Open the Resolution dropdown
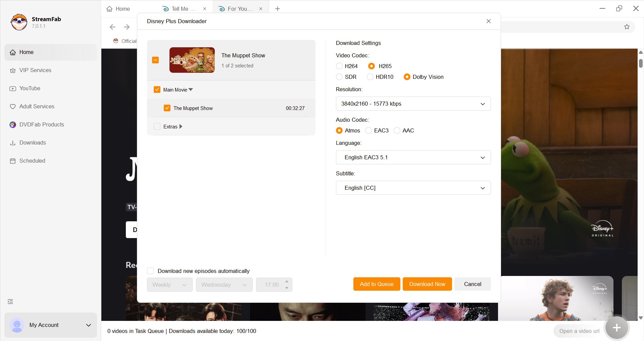Image resolution: width=644 pixels, height=341 pixels. click(413, 104)
